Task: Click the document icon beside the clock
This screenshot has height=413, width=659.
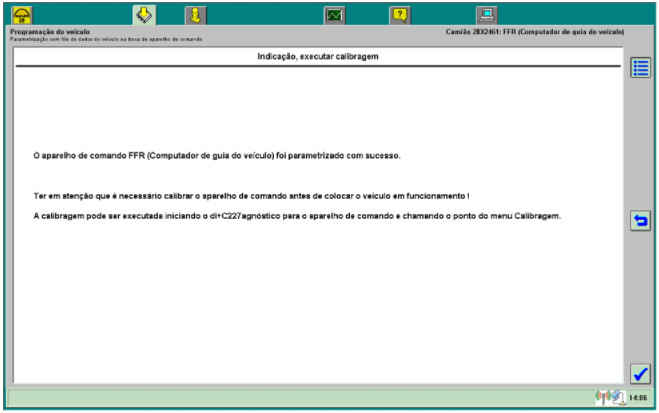Action: click(x=619, y=397)
